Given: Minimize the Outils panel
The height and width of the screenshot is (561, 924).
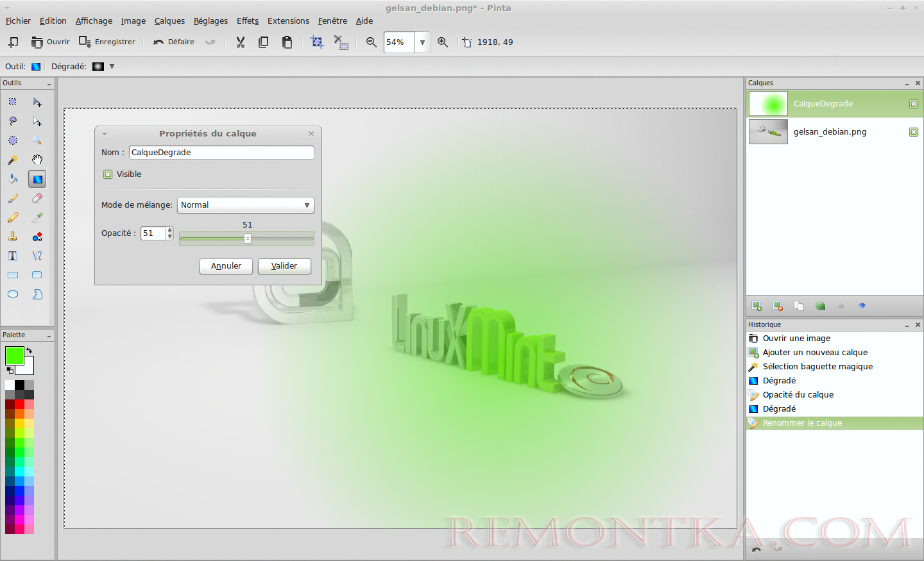Looking at the screenshot, I should click(x=49, y=84).
